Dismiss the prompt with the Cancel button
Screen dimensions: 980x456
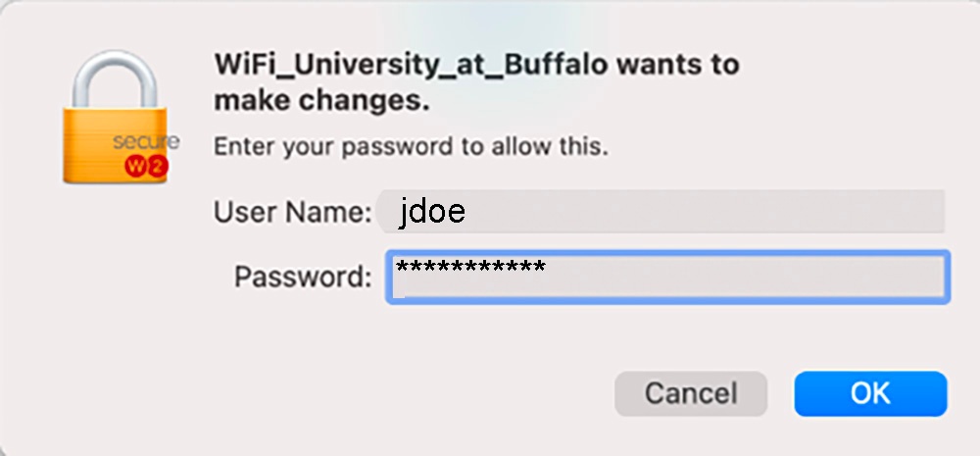(690, 394)
